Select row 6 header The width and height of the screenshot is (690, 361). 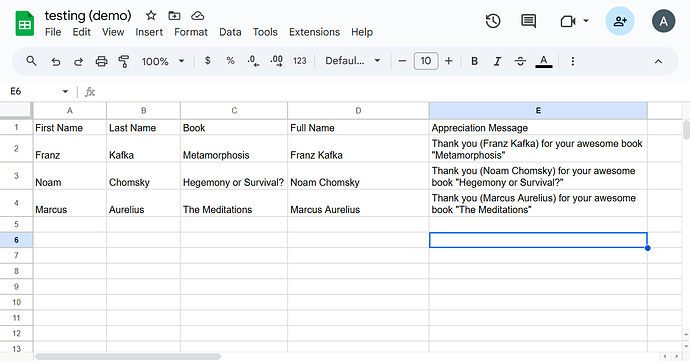coord(16,240)
